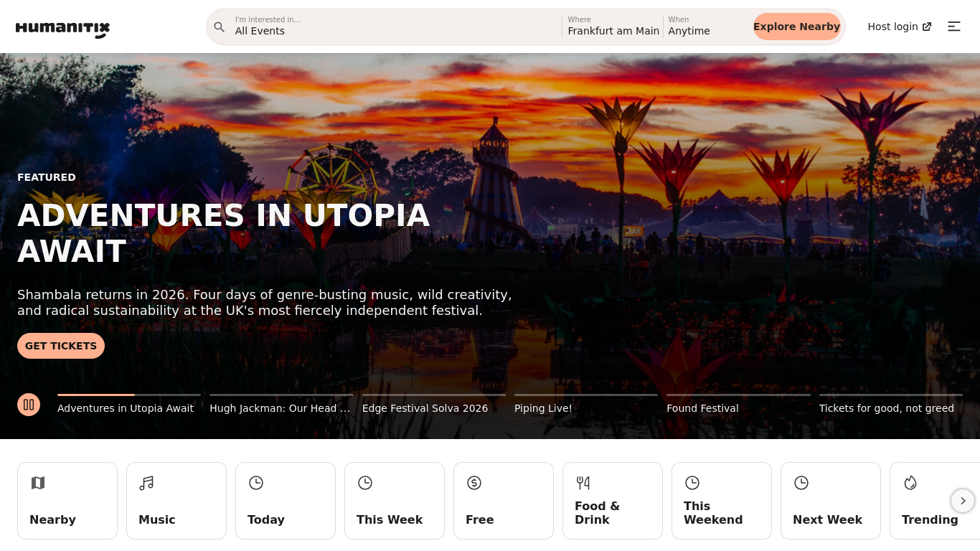
Task: Filter by the Free category card
Action: point(504,501)
